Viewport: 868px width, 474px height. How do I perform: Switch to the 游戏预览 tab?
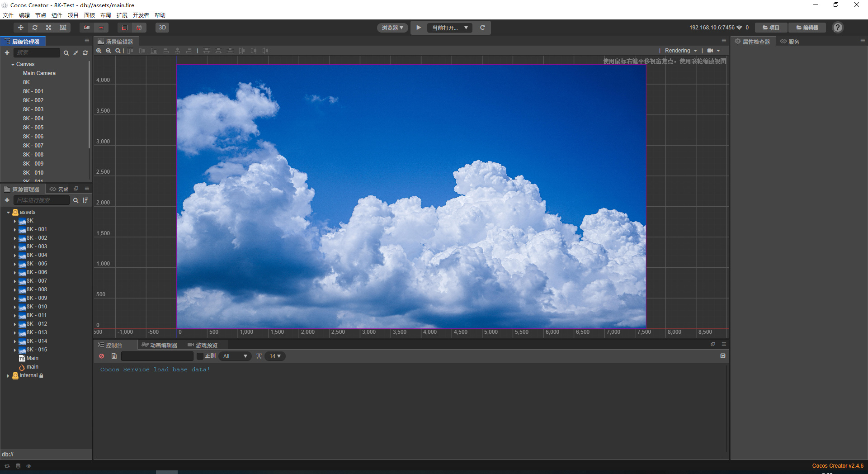(x=203, y=345)
